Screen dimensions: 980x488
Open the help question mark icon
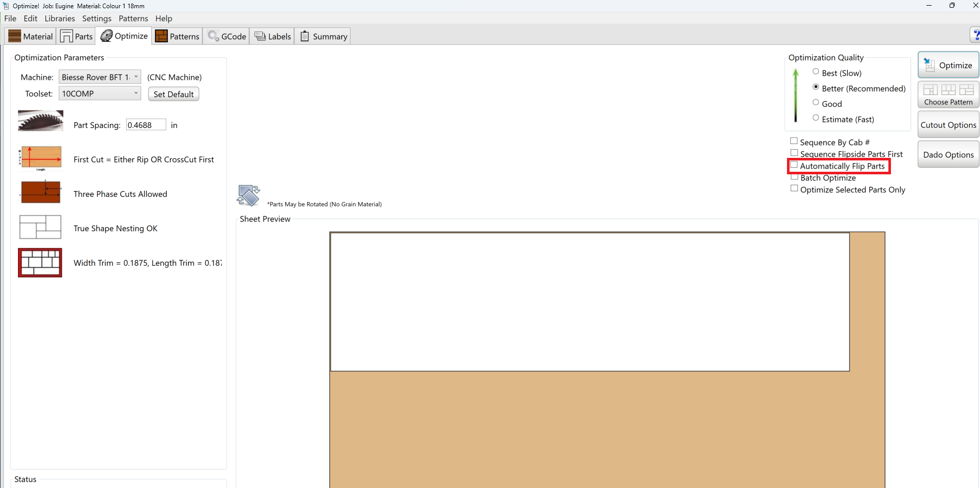point(975,35)
